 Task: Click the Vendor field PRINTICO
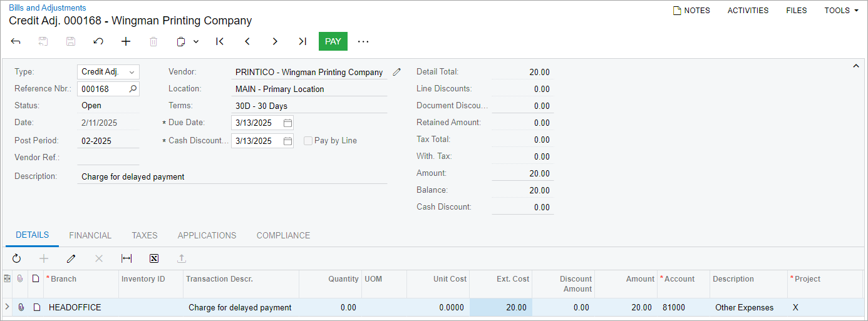coord(309,72)
